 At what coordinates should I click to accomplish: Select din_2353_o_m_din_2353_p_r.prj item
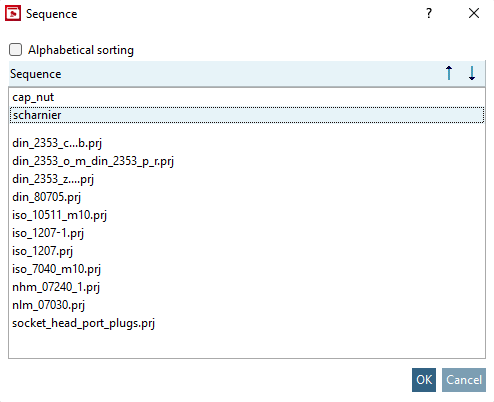247,161
